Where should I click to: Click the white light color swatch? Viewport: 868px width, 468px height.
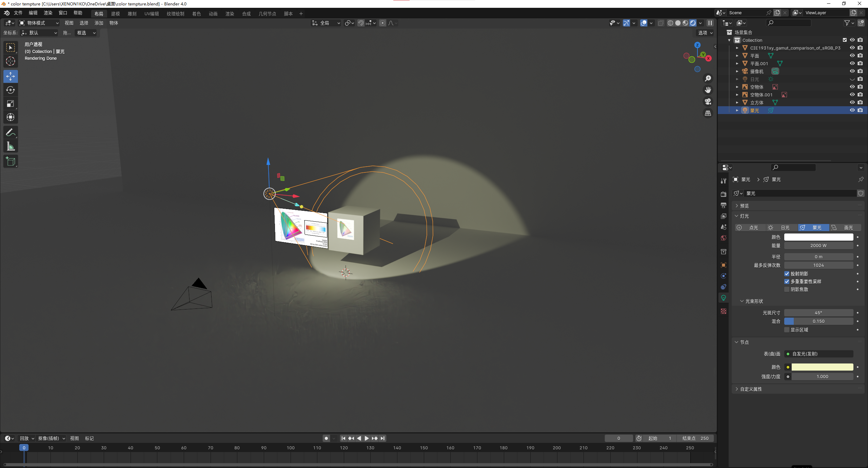click(x=818, y=237)
